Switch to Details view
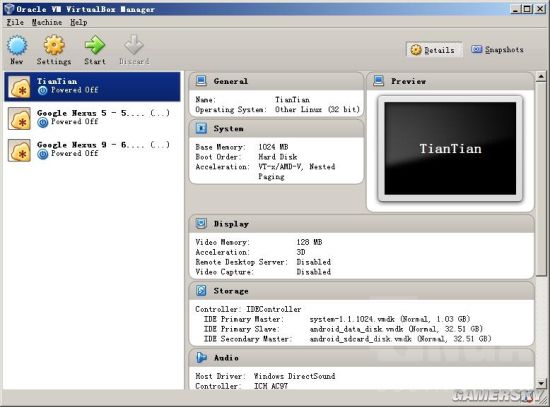The width and height of the screenshot is (550, 407). point(433,50)
